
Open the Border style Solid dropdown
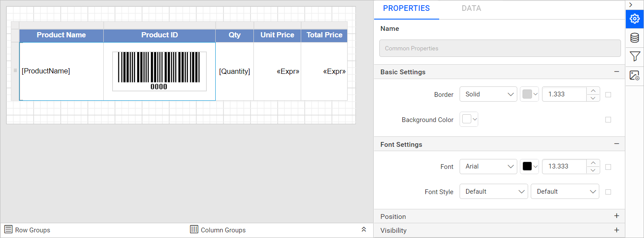[488, 94]
